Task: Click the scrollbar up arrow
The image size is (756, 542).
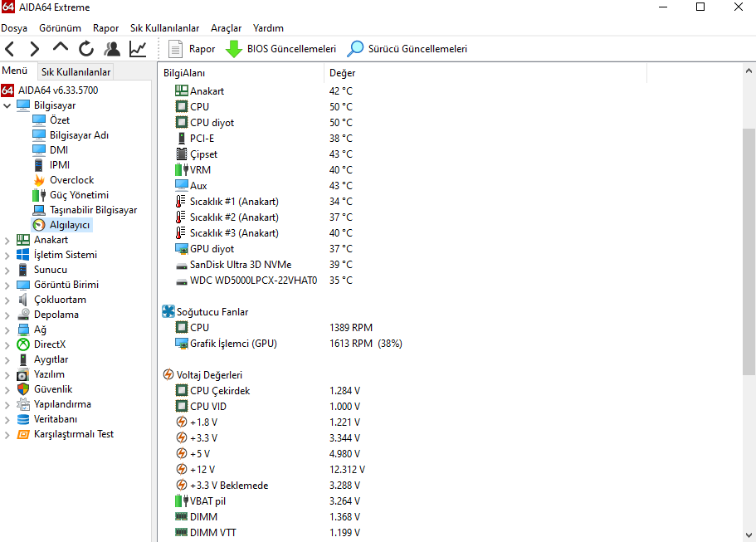Action: pyautogui.click(x=749, y=71)
